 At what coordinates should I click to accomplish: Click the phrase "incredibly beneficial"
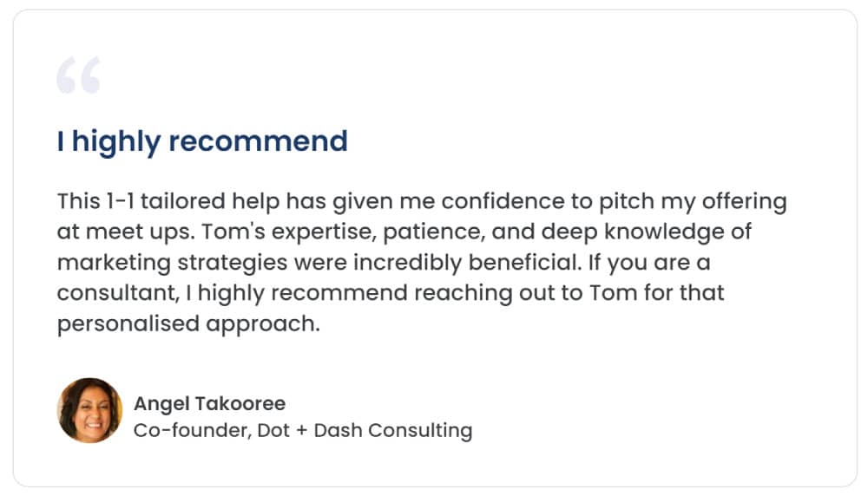click(465, 263)
